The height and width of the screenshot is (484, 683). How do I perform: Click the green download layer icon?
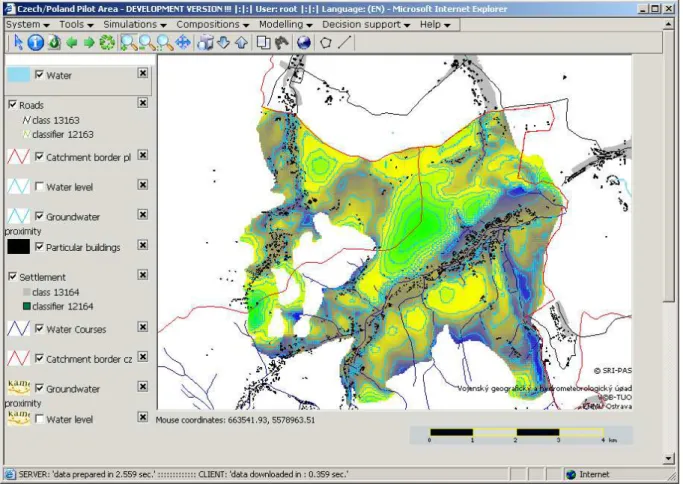[x=54, y=42]
